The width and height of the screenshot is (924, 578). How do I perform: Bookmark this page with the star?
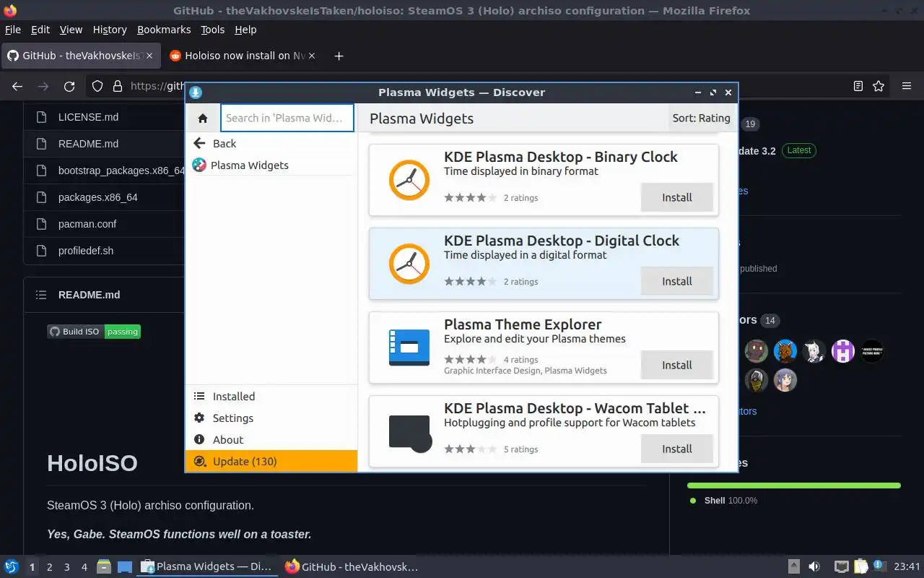pos(879,86)
